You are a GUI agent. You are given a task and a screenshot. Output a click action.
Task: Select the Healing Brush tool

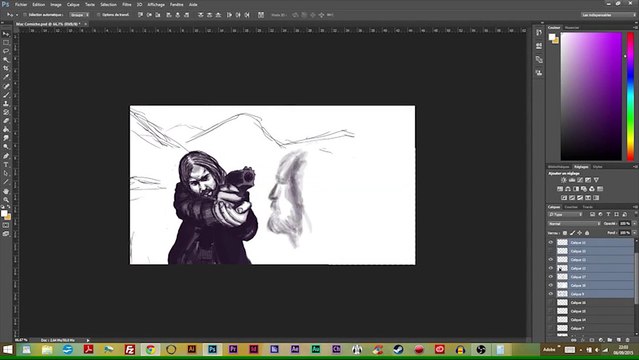[6, 86]
